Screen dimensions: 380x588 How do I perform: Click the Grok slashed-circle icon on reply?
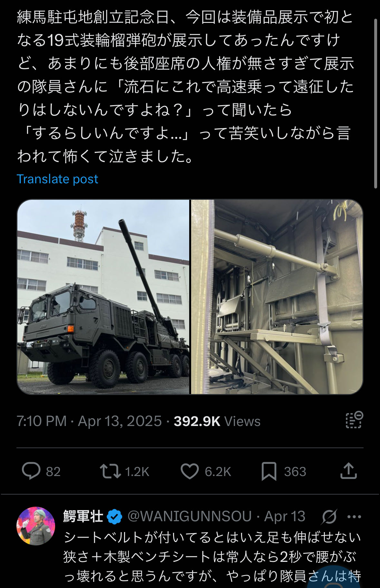point(329,517)
